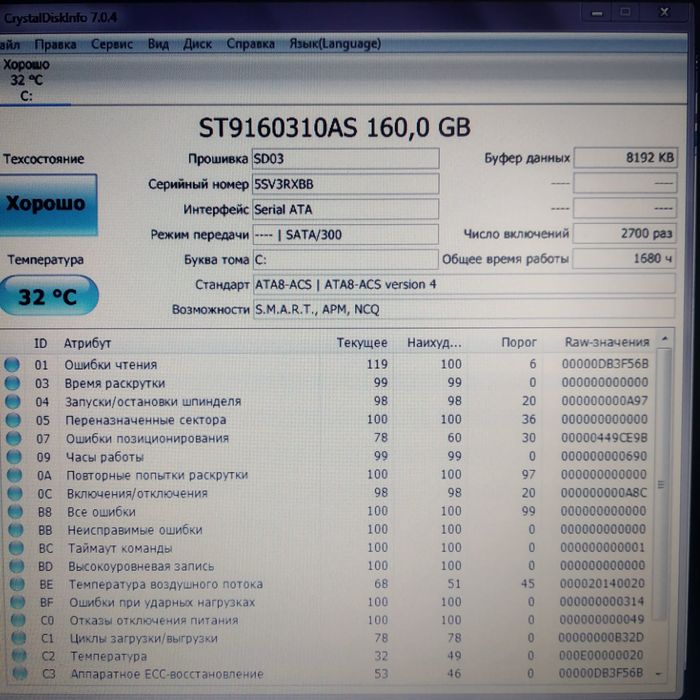Click the Техсостояние label
The height and width of the screenshot is (700, 700).
click(44, 159)
